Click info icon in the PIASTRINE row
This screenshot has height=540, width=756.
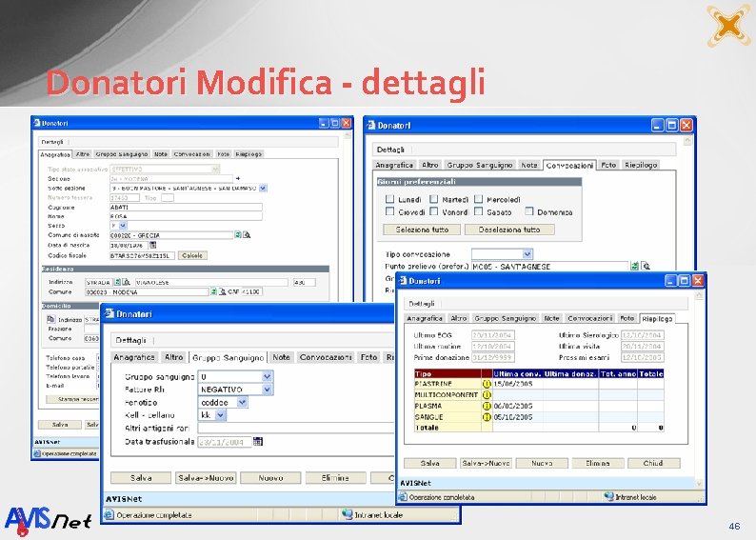(487, 384)
